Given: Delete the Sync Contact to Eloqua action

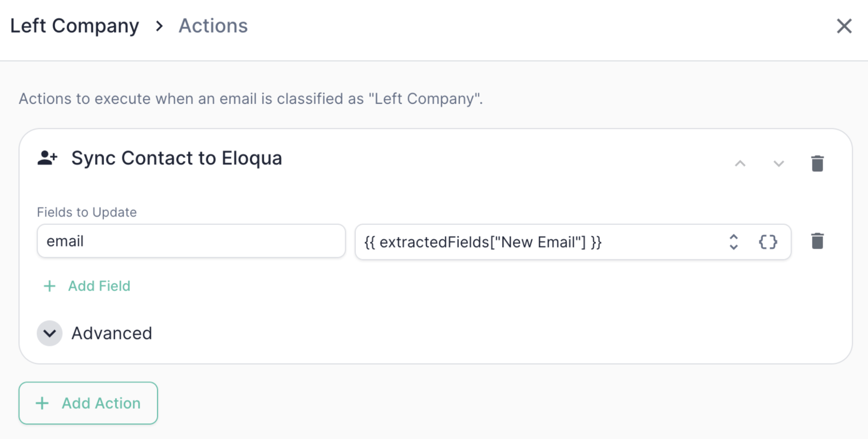Looking at the screenshot, I should [817, 164].
